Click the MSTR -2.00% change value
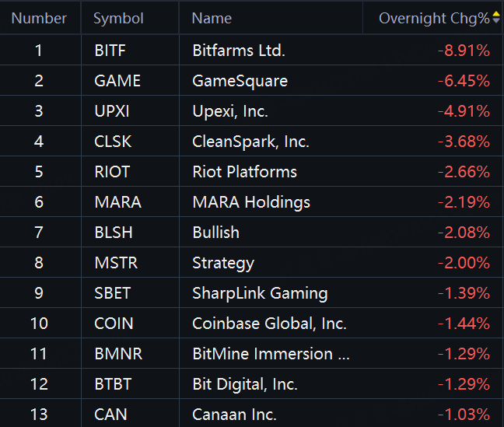The width and height of the screenshot is (504, 427). 464,263
